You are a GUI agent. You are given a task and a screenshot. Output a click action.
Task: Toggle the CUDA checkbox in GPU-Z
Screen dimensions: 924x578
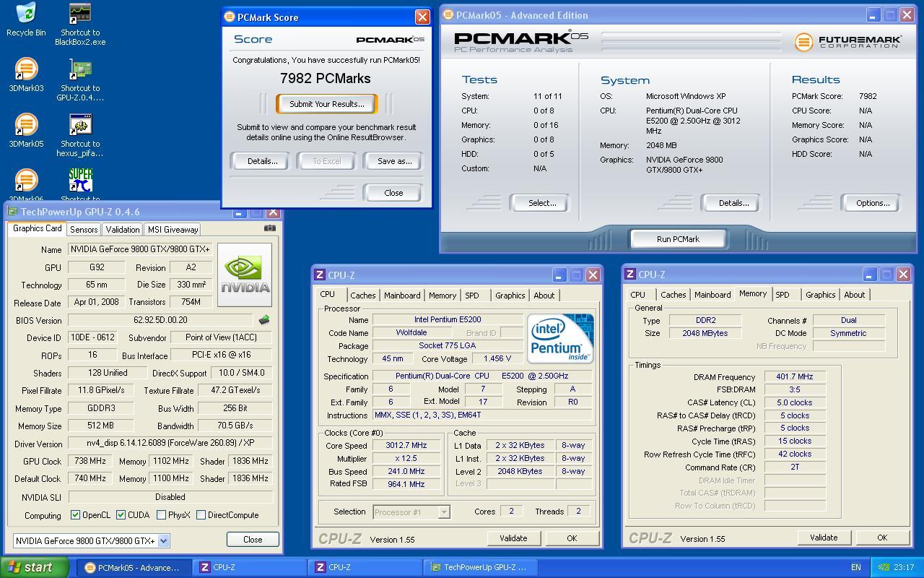[x=121, y=515]
